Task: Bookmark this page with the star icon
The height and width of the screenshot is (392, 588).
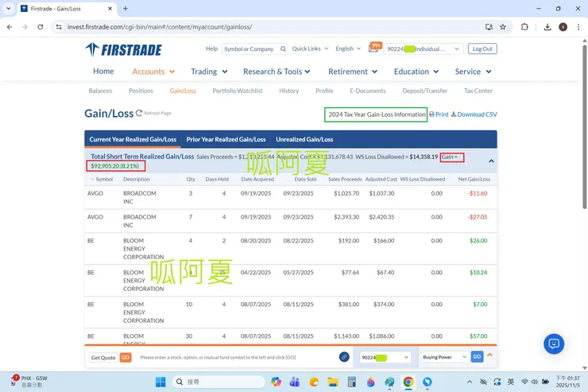Action: [503, 27]
